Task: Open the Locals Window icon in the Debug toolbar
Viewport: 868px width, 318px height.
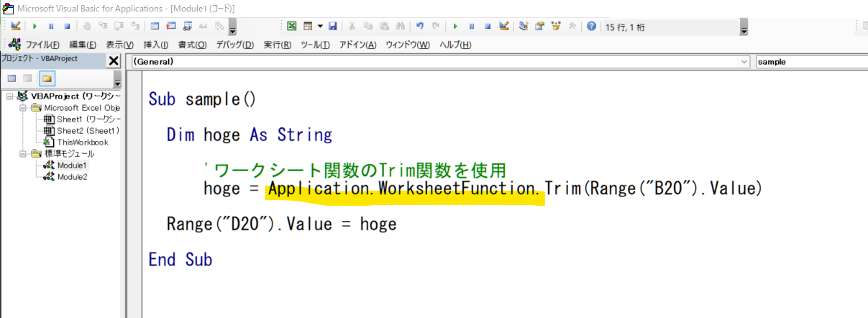Action: tap(155, 27)
